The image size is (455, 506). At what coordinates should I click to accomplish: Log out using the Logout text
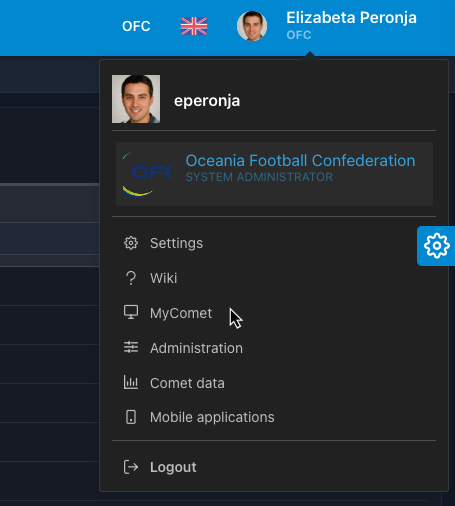(x=173, y=467)
